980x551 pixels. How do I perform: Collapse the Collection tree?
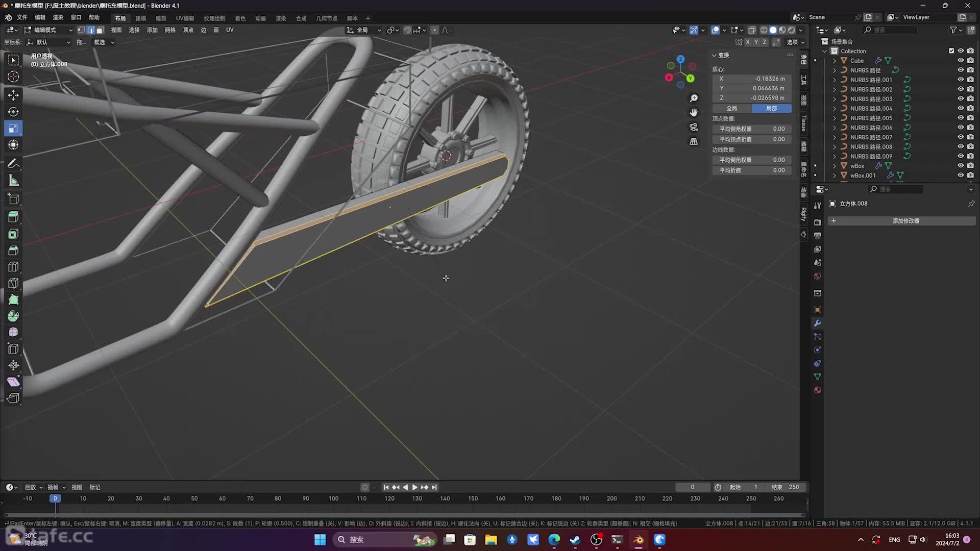pos(825,51)
